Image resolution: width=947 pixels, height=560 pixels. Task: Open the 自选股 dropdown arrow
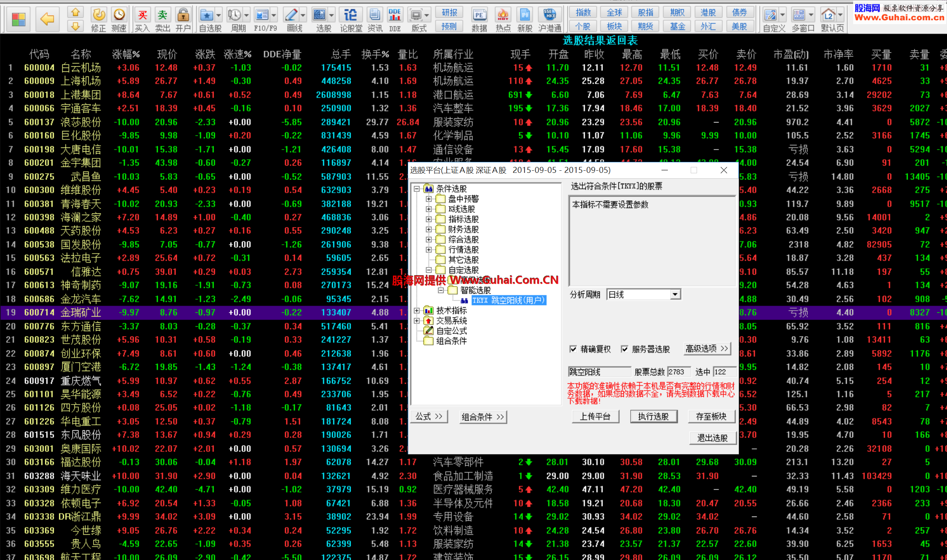(219, 16)
